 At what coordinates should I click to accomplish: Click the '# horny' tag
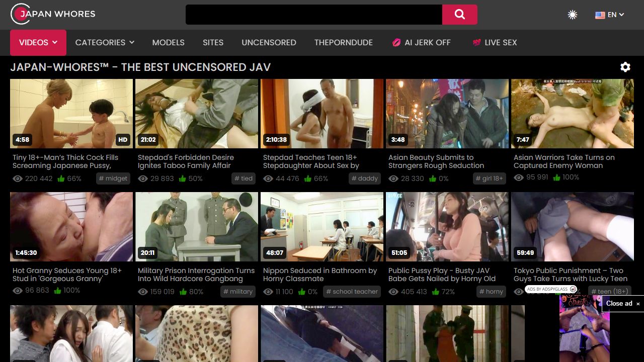[491, 292]
